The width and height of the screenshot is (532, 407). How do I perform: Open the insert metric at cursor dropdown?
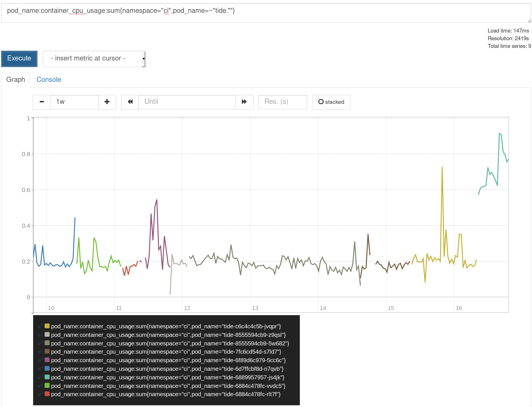point(94,59)
